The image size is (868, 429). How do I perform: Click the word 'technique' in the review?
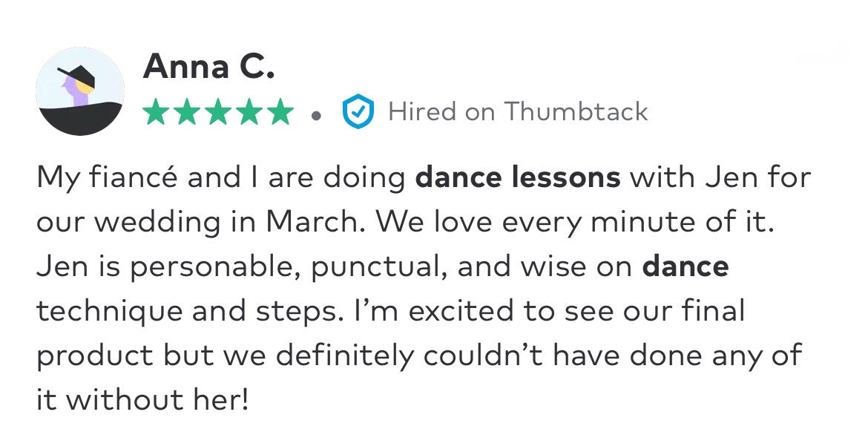click(110, 312)
